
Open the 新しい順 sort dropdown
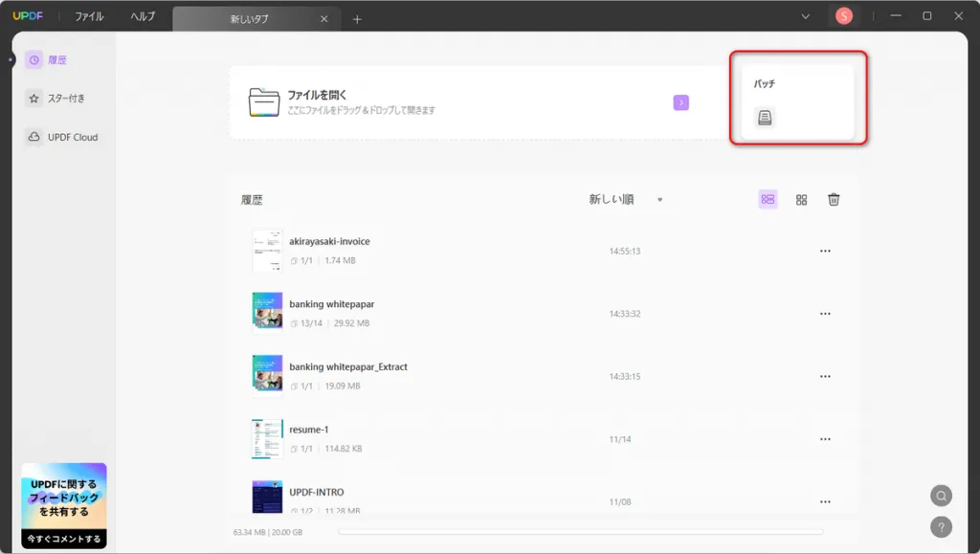pos(626,199)
